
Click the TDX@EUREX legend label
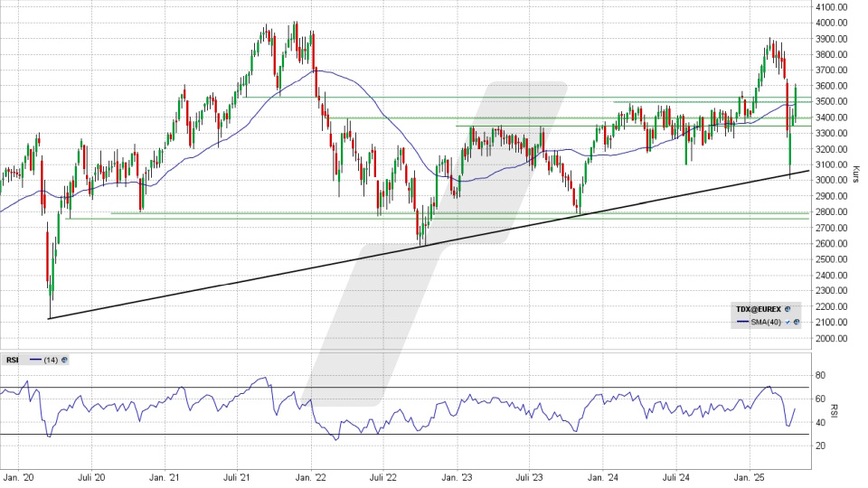point(759,309)
